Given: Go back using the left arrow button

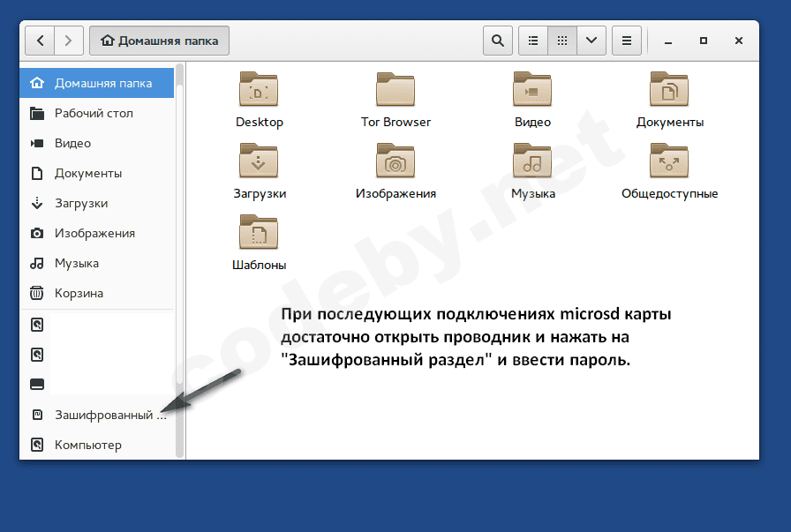Looking at the screenshot, I should 40,41.
